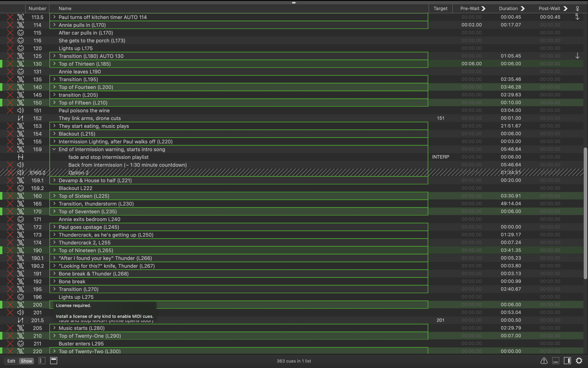Toggle the right sidebar panel icon

tap(567, 361)
